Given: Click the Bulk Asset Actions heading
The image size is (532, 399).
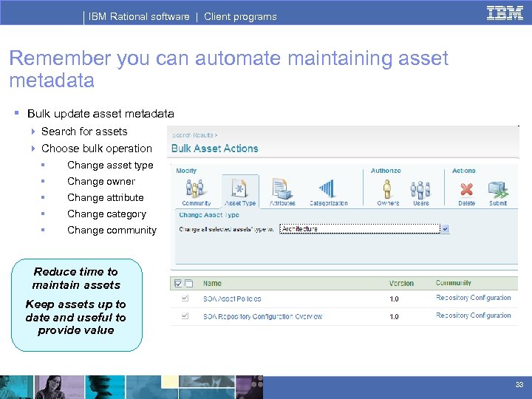Looking at the screenshot, I should [215, 149].
